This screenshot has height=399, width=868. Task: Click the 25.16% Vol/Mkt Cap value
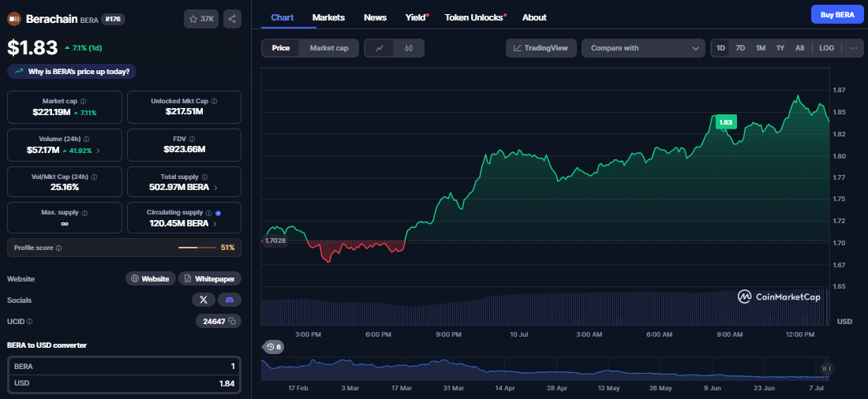click(x=64, y=187)
